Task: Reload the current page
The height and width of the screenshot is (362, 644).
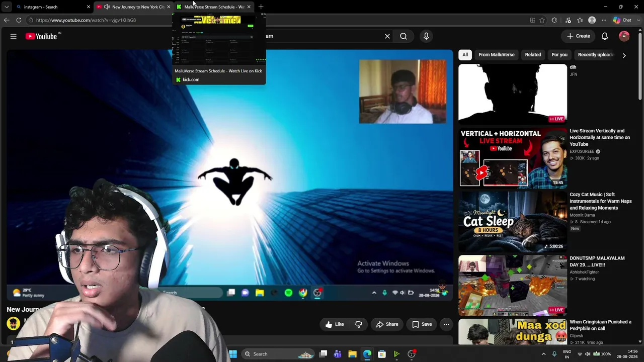Action: click(x=19, y=20)
